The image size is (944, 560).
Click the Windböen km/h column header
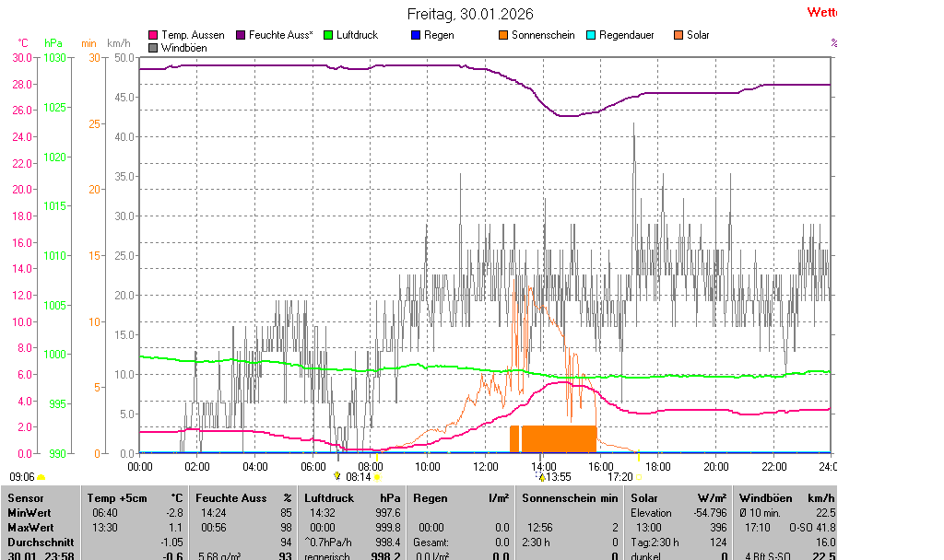point(785,497)
